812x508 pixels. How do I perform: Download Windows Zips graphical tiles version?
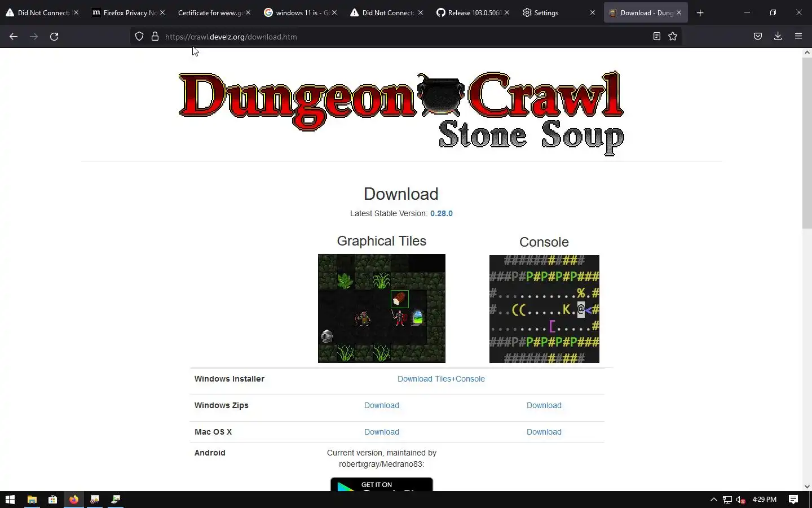382,405
